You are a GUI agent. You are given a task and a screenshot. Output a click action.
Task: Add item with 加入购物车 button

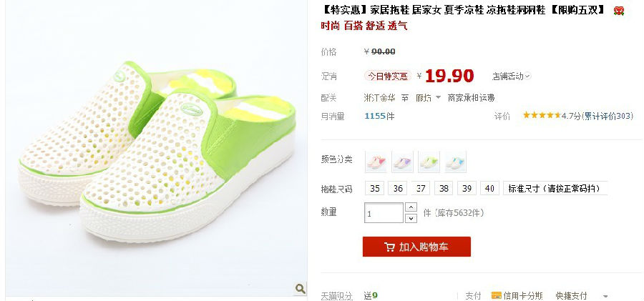[416, 247]
